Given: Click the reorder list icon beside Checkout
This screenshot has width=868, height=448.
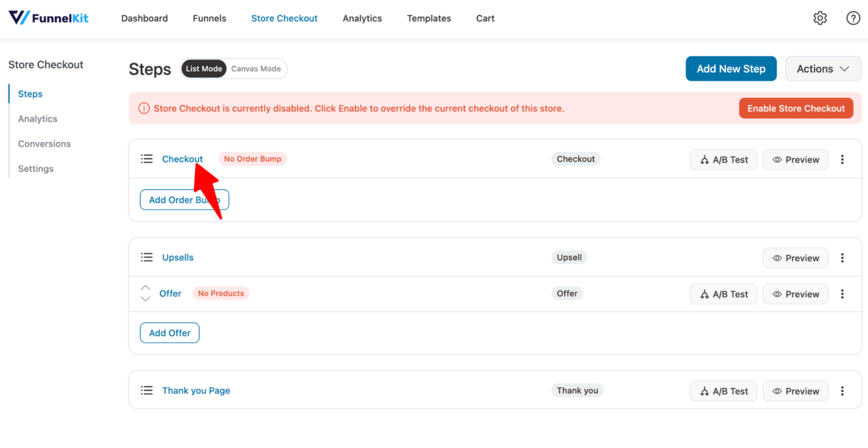Looking at the screenshot, I should pos(146,159).
